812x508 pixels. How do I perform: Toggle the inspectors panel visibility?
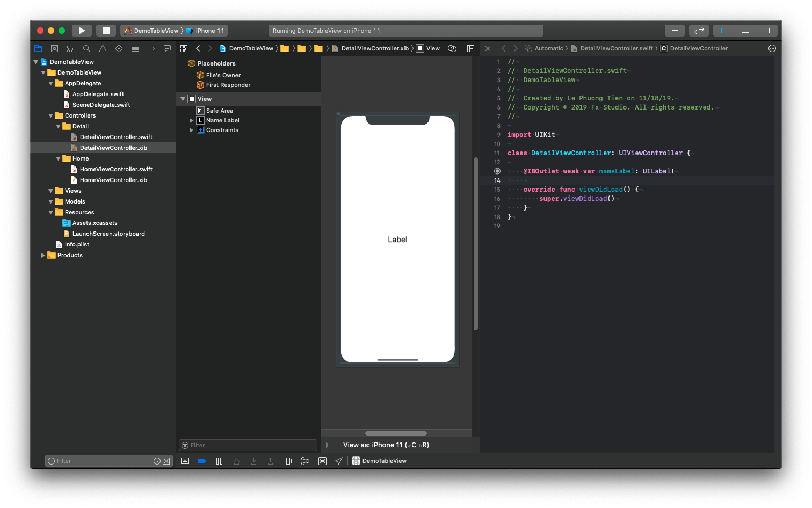click(x=766, y=30)
